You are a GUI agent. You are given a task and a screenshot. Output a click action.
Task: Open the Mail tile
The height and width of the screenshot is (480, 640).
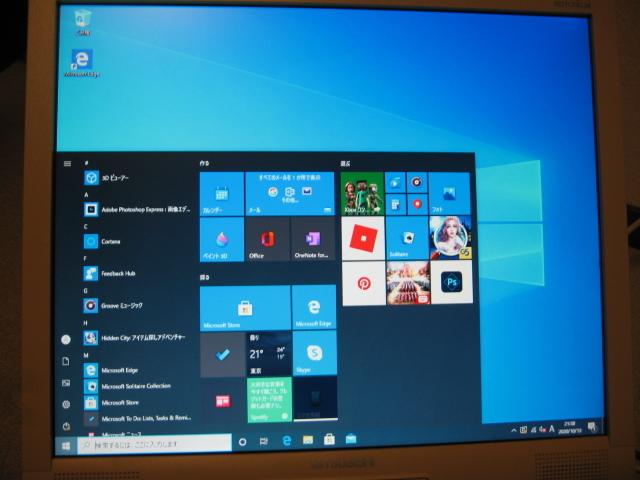tap(290, 194)
